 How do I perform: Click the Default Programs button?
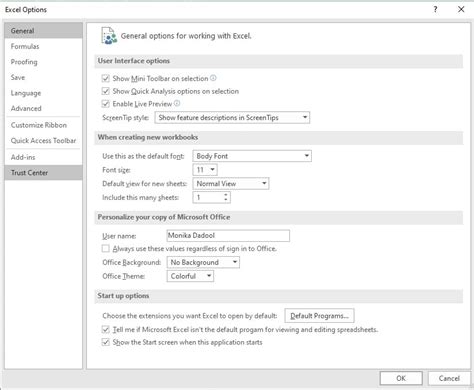(319, 316)
